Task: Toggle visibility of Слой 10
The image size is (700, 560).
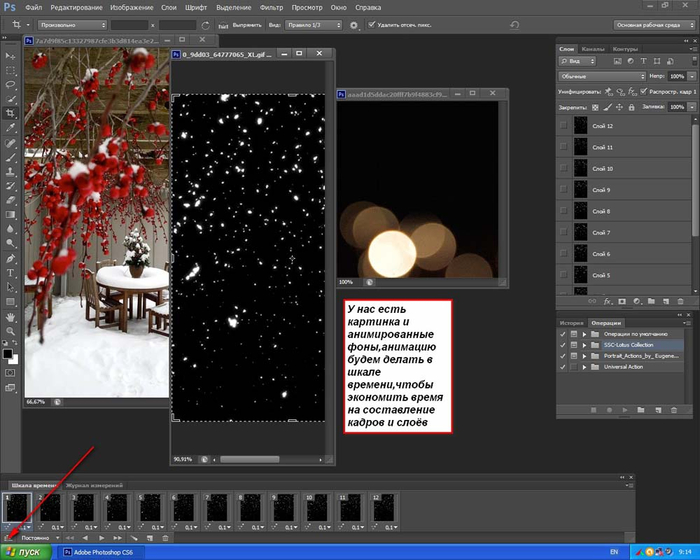Action: (x=564, y=168)
